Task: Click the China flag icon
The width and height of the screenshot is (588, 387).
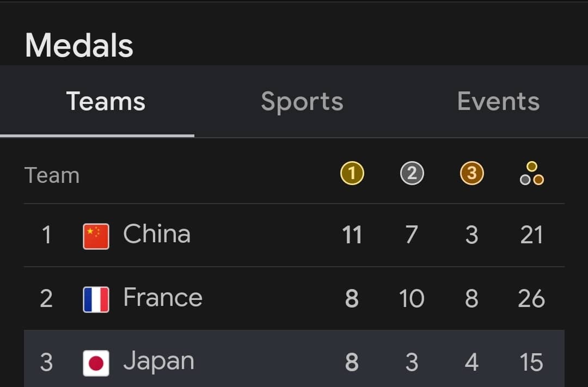Action: 96,236
